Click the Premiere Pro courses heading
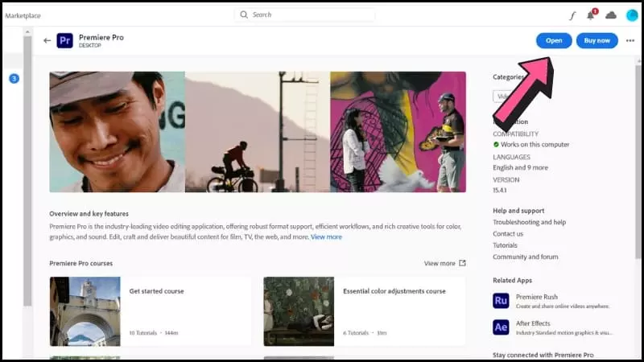Image resolution: width=644 pixels, height=362 pixels. tap(81, 264)
